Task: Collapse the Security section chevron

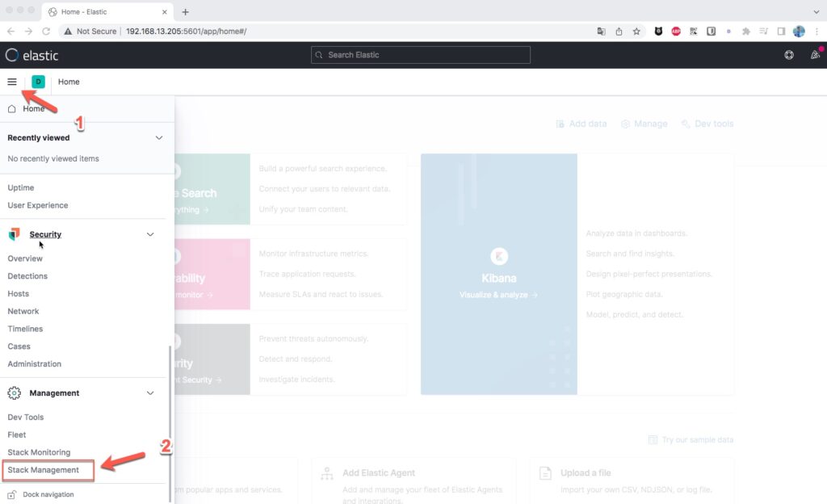Action: [x=150, y=234]
